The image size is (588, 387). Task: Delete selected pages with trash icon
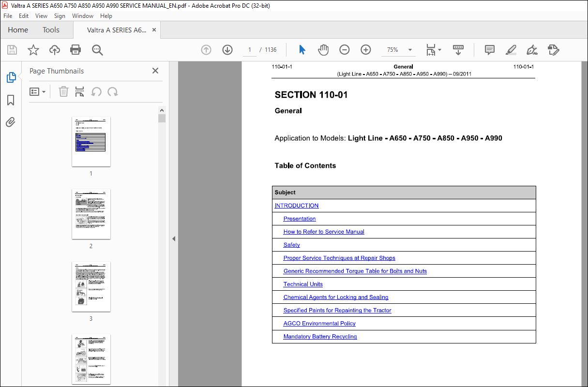coord(63,91)
